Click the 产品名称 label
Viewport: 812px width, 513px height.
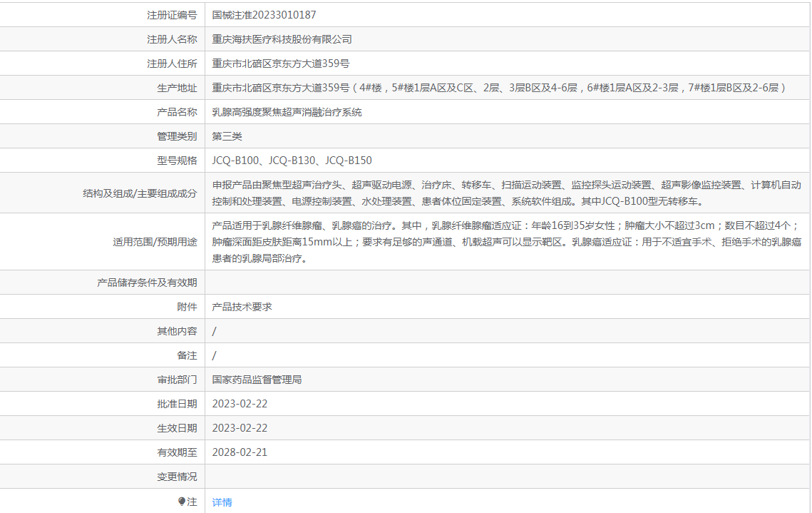(177, 113)
